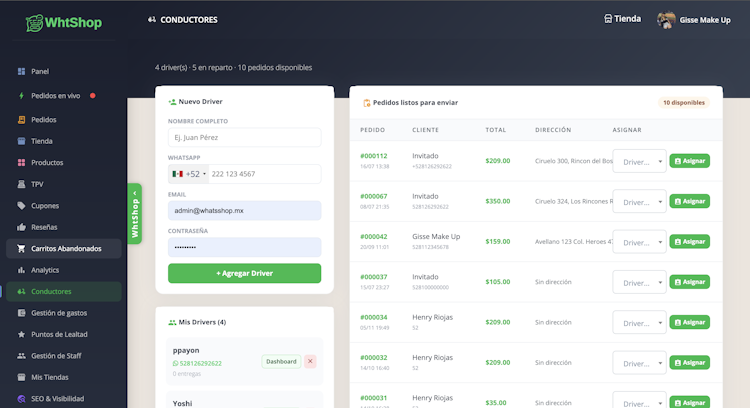Click the Puntos de Lealtad star icon

pos(21,334)
